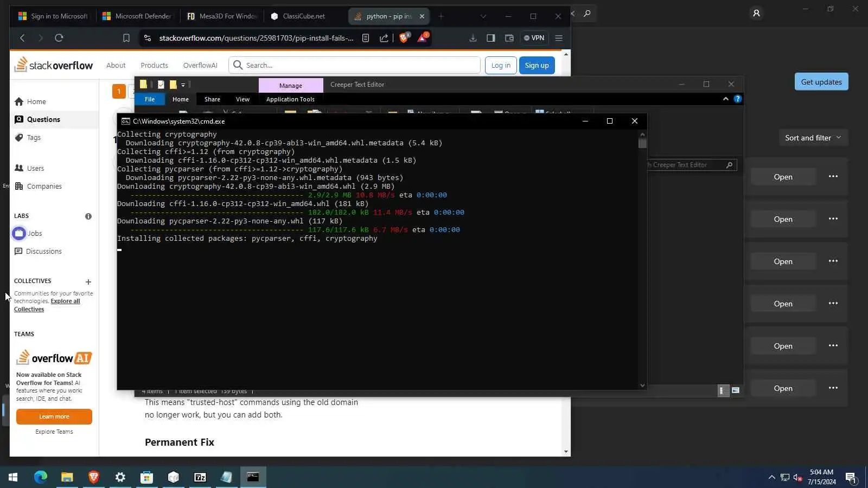868x488 pixels.
Task: Open the Brave hamburger main menu
Action: [559, 38]
